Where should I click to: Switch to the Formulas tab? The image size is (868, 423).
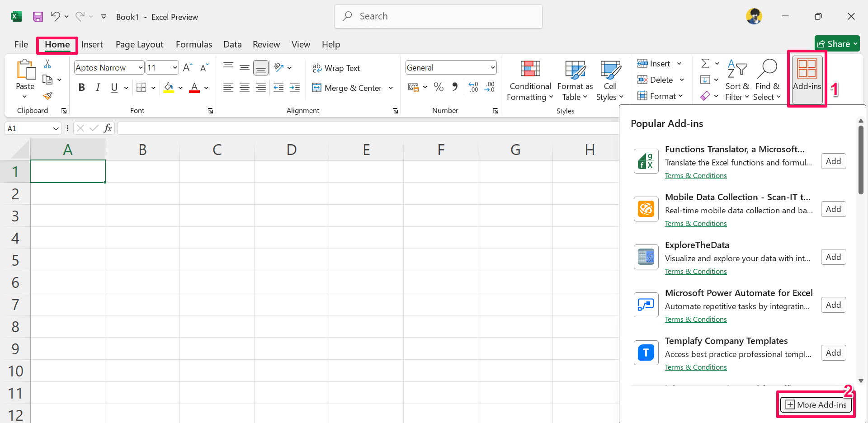(x=194, y=44)
